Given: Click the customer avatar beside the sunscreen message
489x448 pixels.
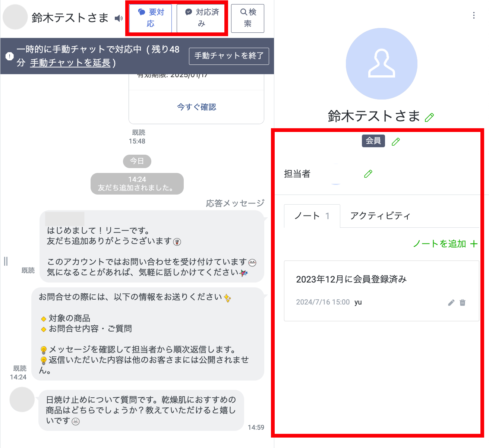Looking at the screenshot, I should (22, 400).
